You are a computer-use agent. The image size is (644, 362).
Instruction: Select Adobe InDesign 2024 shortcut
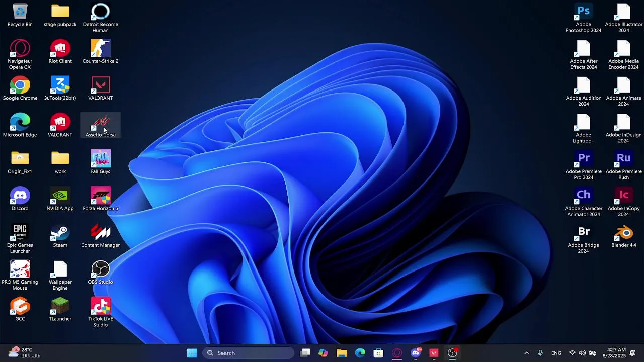[623, 128]
